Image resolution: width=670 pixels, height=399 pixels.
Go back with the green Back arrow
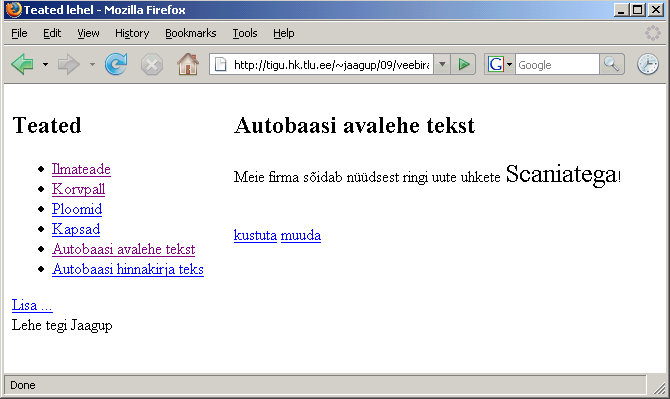[x=22, y=65]
